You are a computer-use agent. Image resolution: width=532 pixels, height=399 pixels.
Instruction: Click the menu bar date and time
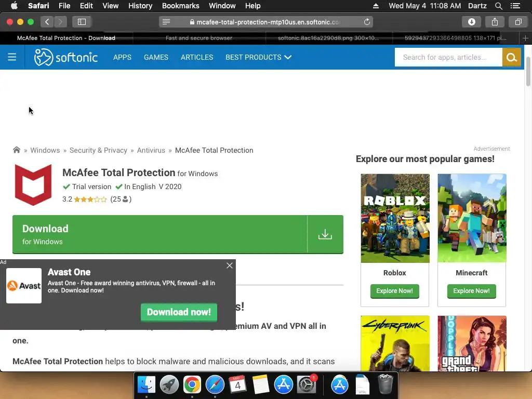[x=425, y=6]
